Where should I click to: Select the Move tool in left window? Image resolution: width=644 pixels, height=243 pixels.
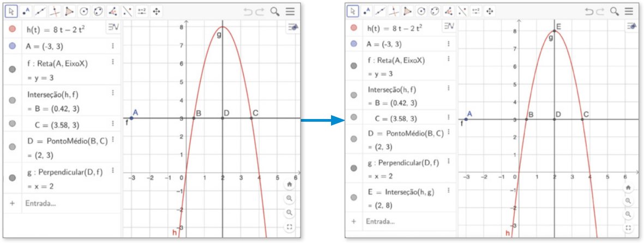(11, 11)
